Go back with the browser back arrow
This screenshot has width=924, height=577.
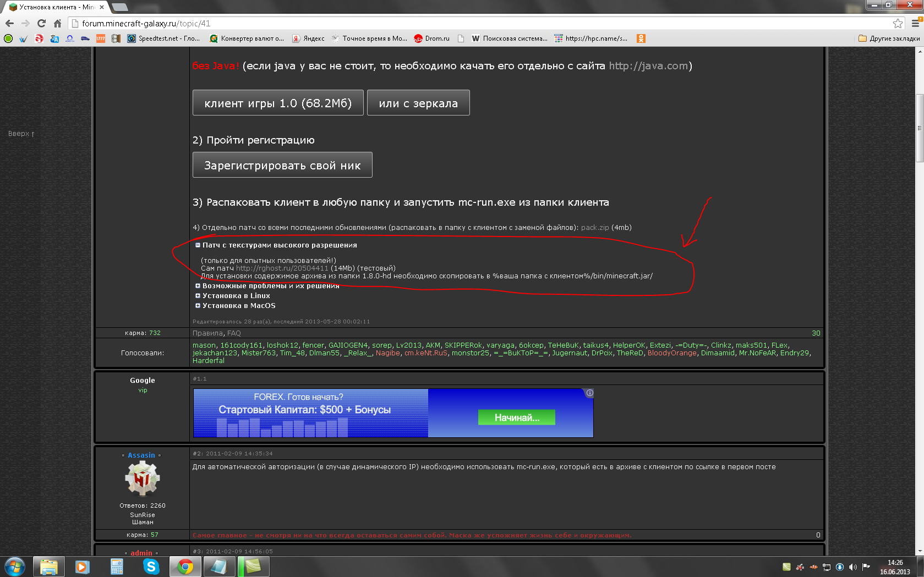[9, 23]
